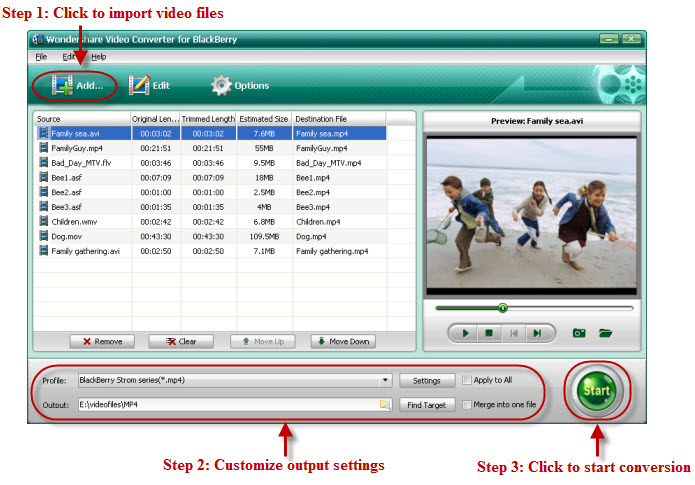Screen dimensions: 695x485
Task: Click Bad_Day_MTV.mp4 destination cell
Action: (328, 163)
